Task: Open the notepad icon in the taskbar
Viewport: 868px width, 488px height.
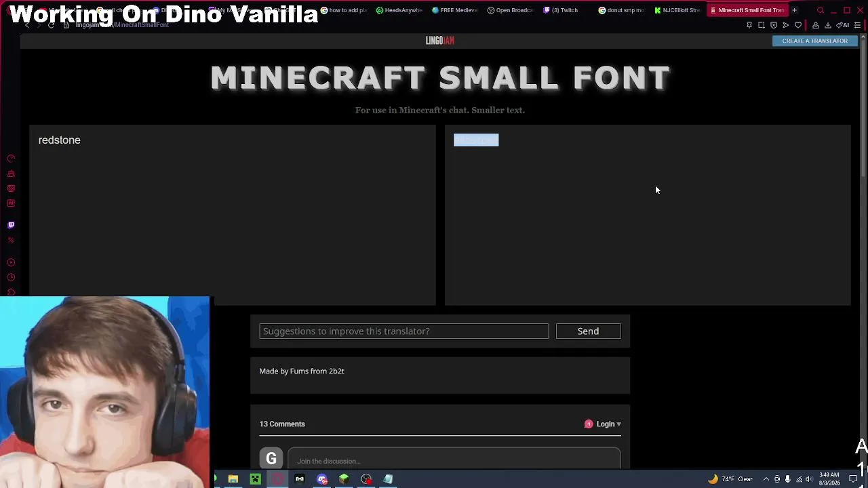Action: click(x=388, y=479)
